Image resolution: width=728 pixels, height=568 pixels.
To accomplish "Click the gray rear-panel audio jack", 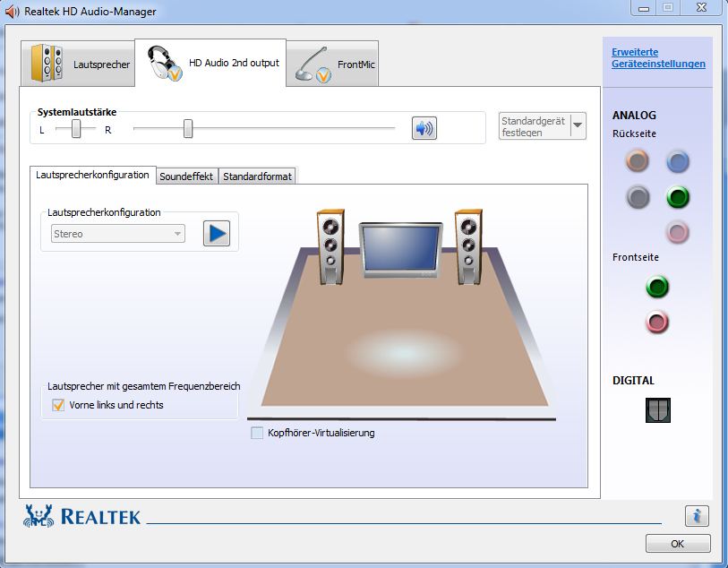I will [x=638, y=197].
